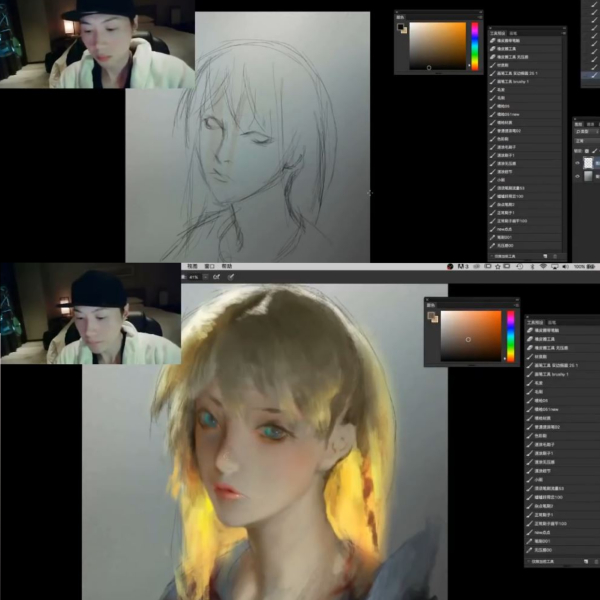Click the hue slider strip beside the portrait color field
Image resolution: width=600 pixels, height=600 pixels.
[510, 336]
